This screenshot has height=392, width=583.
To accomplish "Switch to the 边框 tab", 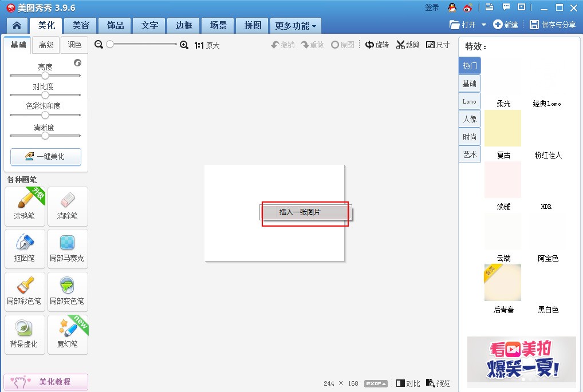I will (x=184, y=25).
